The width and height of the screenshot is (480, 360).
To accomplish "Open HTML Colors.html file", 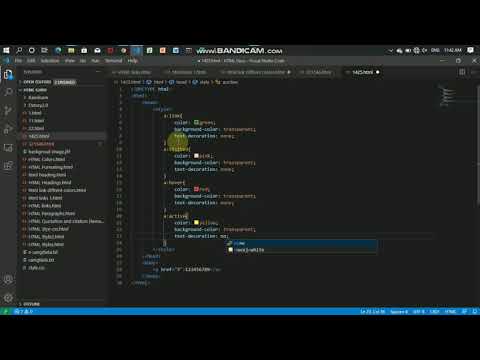I will (x=47, y=159).
